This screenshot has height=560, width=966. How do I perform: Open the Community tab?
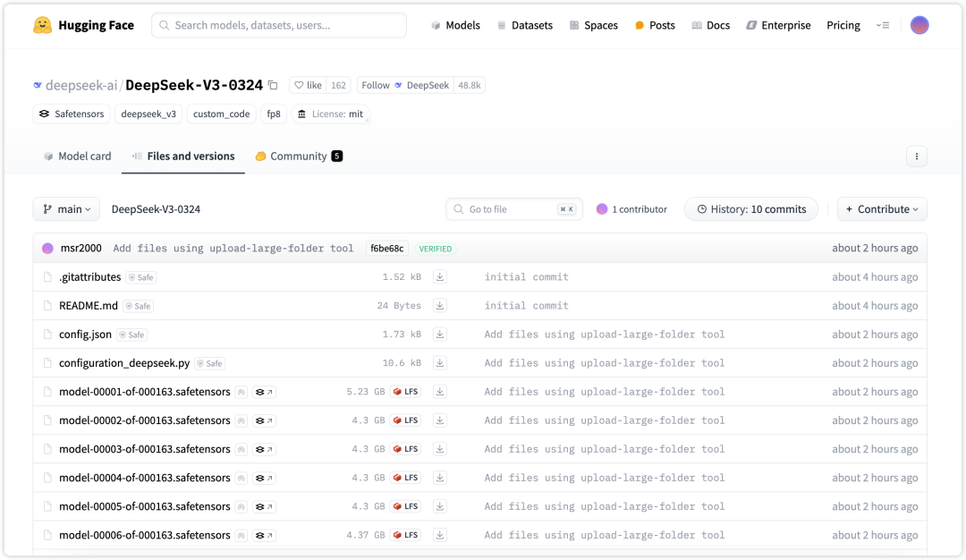pyautogui.click(x=298, y=157)
